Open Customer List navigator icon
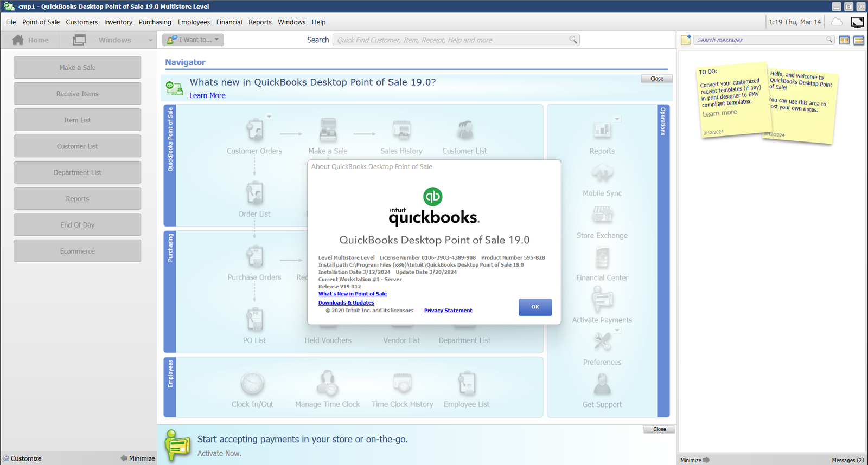868x465 pixels. [465, 130]
